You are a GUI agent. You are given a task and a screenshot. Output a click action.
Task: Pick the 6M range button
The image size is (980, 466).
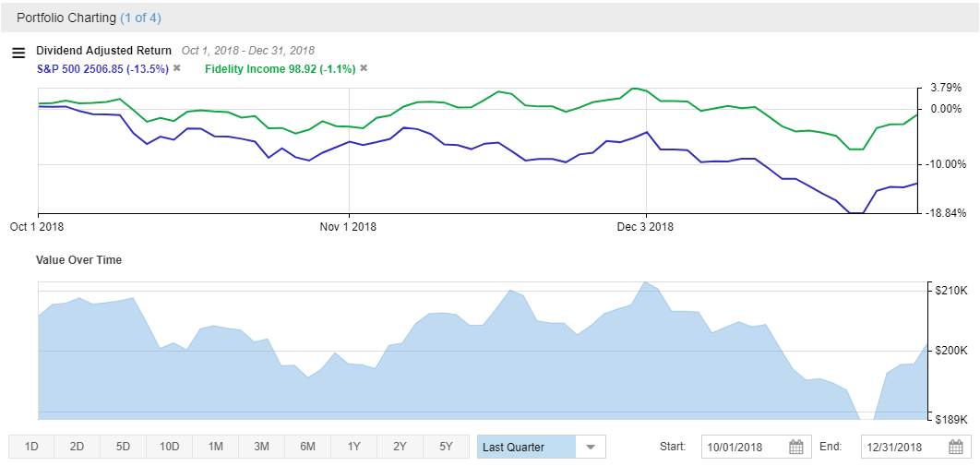[x=308, y=447]
